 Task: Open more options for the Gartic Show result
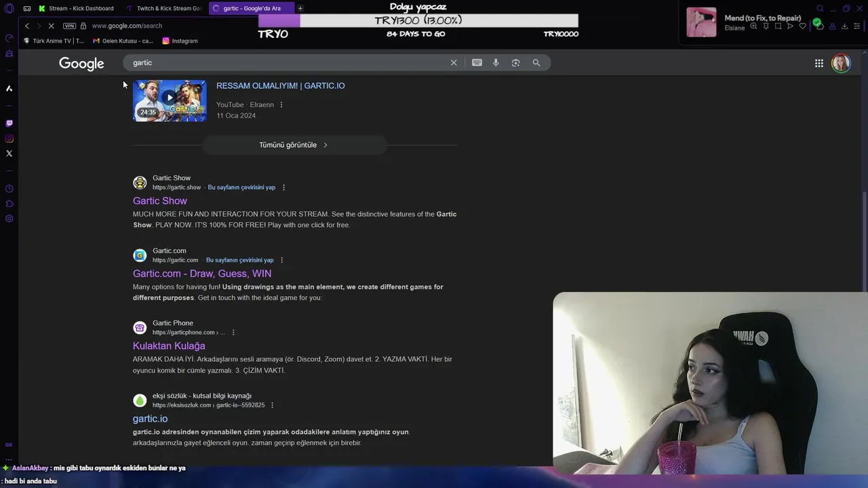pyautogui.click(x=283, y=187)
